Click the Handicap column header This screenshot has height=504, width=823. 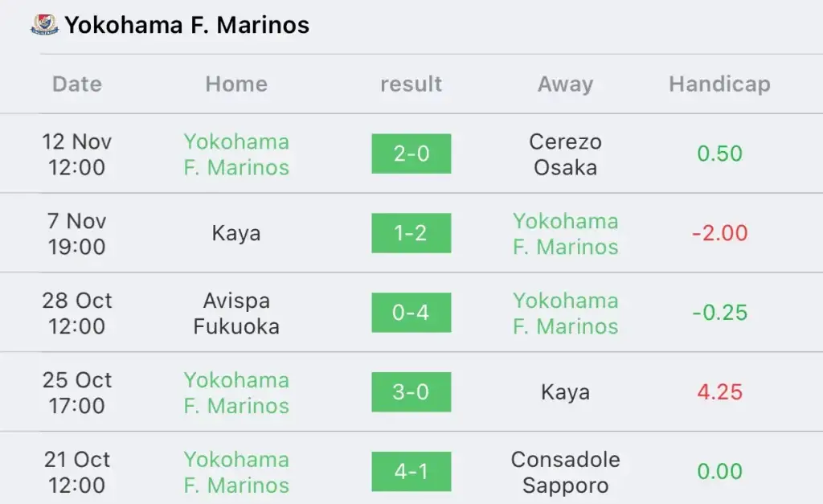click(719, 84)
